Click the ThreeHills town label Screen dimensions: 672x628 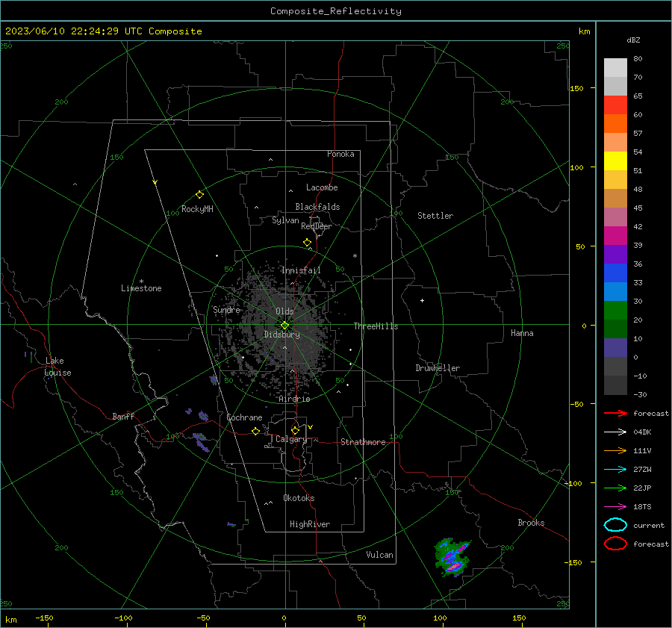376,326
